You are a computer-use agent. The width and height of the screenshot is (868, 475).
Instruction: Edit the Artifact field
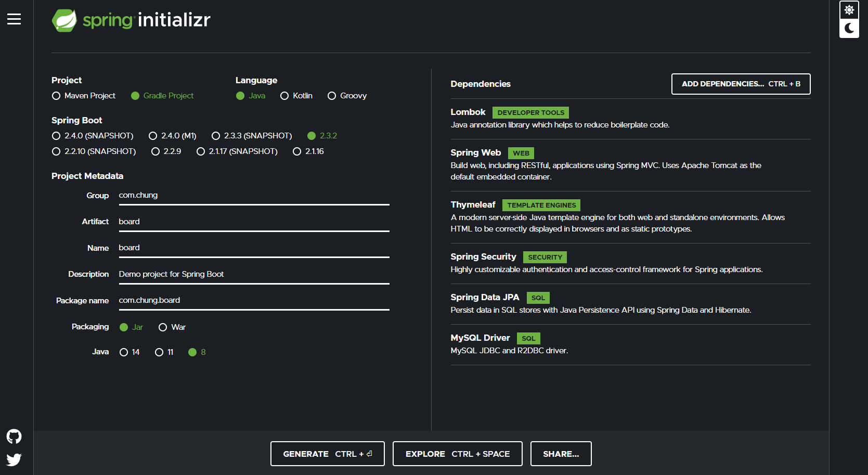tap(254, 222)
